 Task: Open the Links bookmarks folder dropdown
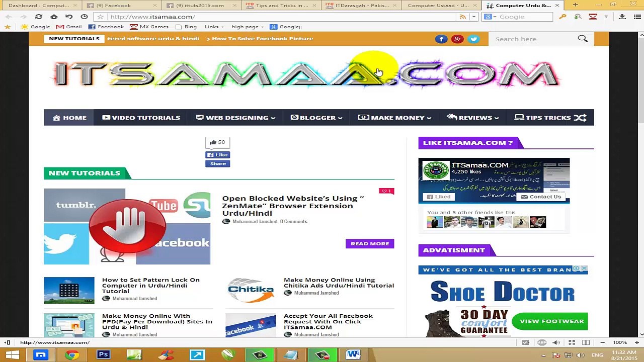(x=214, y=27)
